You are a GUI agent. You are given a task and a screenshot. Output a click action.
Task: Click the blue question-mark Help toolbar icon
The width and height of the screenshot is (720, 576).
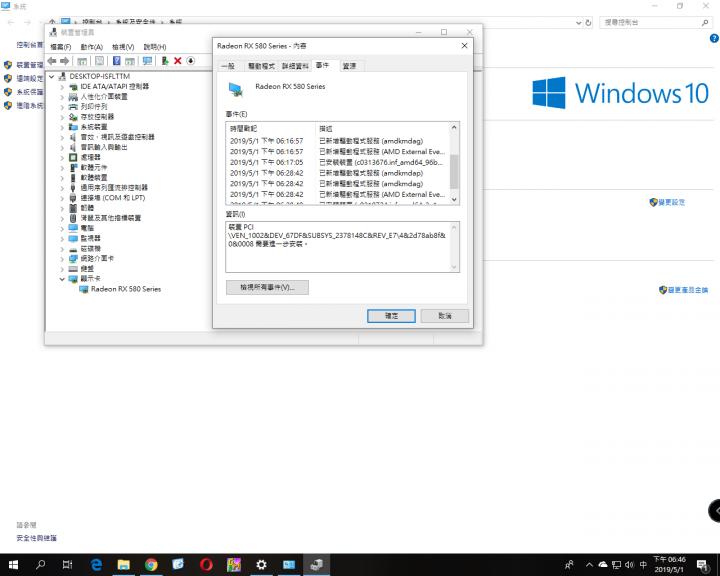click(x=117, y=61)
